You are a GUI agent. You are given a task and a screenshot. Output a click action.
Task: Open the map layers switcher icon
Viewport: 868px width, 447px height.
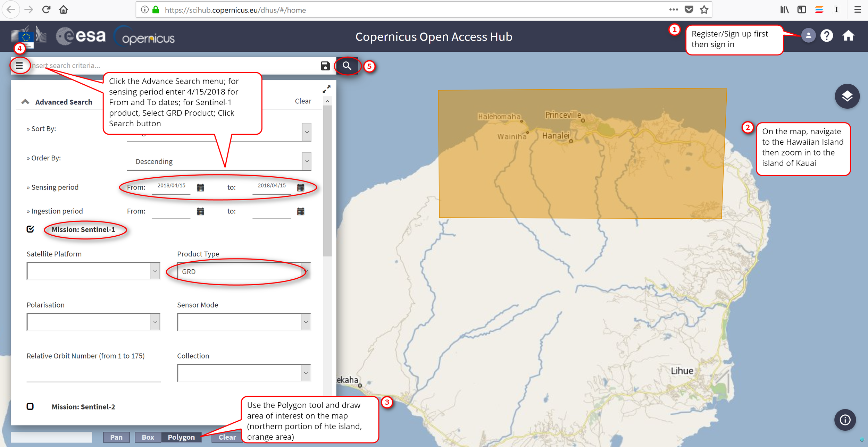point(847,96)
